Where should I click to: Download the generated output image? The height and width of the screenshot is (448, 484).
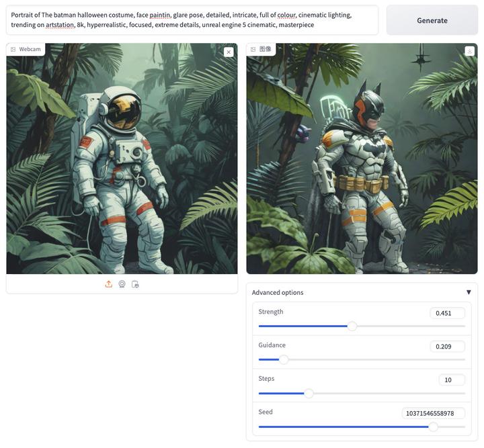pos(469,51)
